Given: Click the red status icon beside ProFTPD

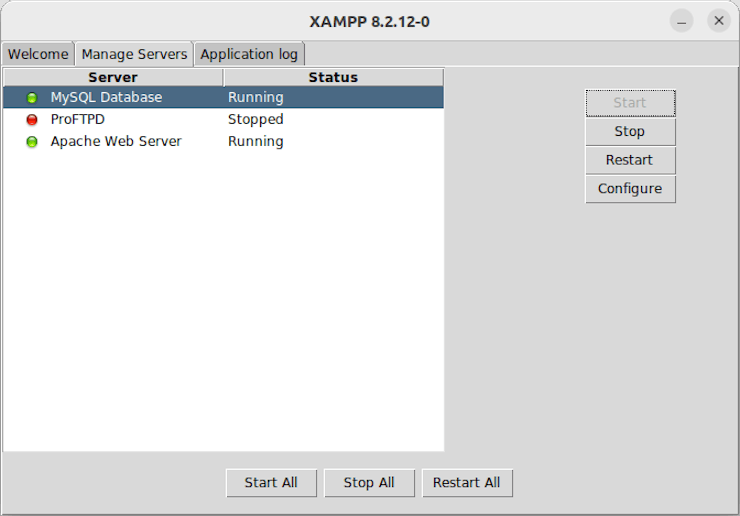Looking at the screenshot, I should pos(32,119).
